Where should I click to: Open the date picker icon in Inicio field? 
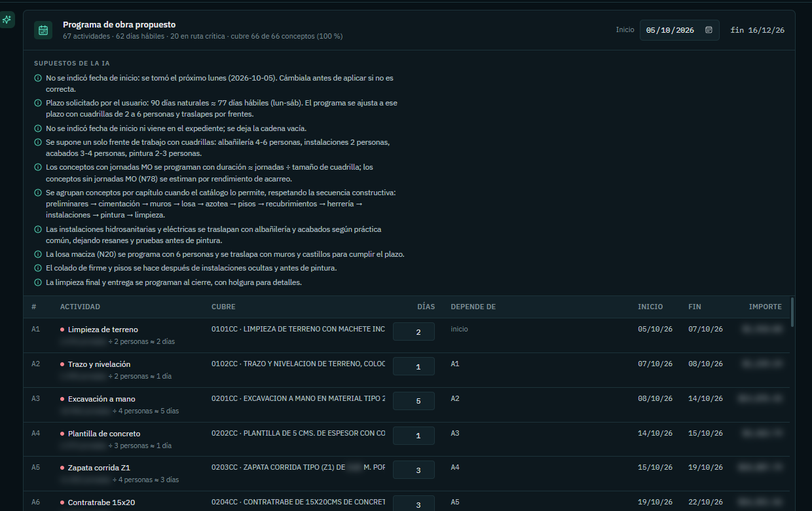[x=709, y=30]
